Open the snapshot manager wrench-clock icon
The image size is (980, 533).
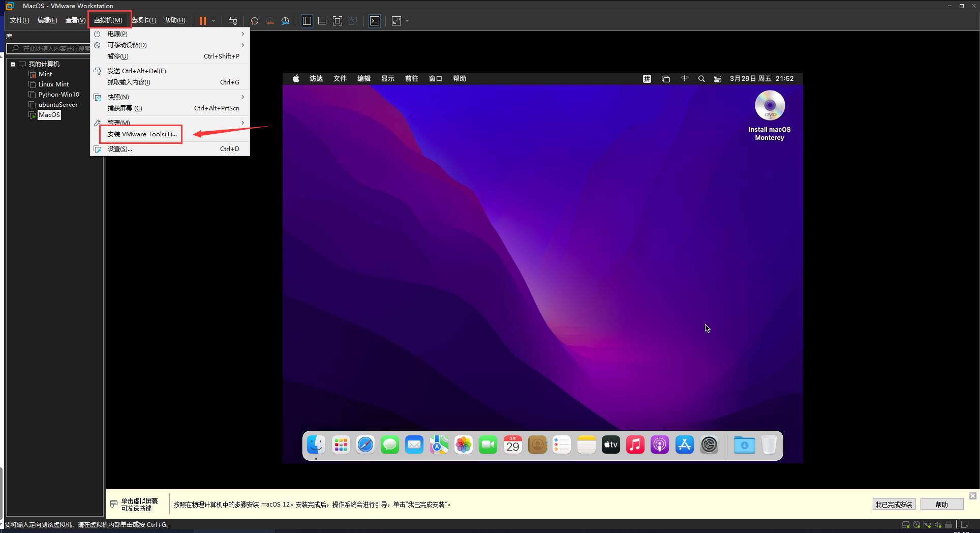click(x=285, y=21)
